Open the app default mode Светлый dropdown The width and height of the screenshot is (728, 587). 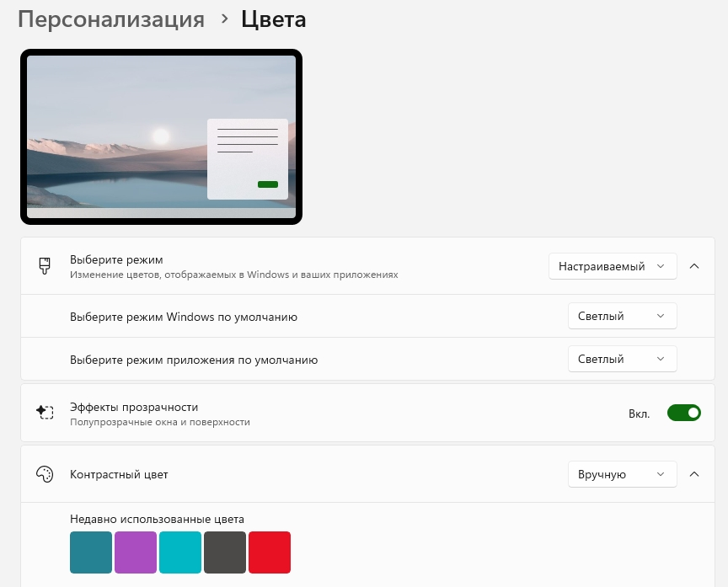(x=622, y=359)
